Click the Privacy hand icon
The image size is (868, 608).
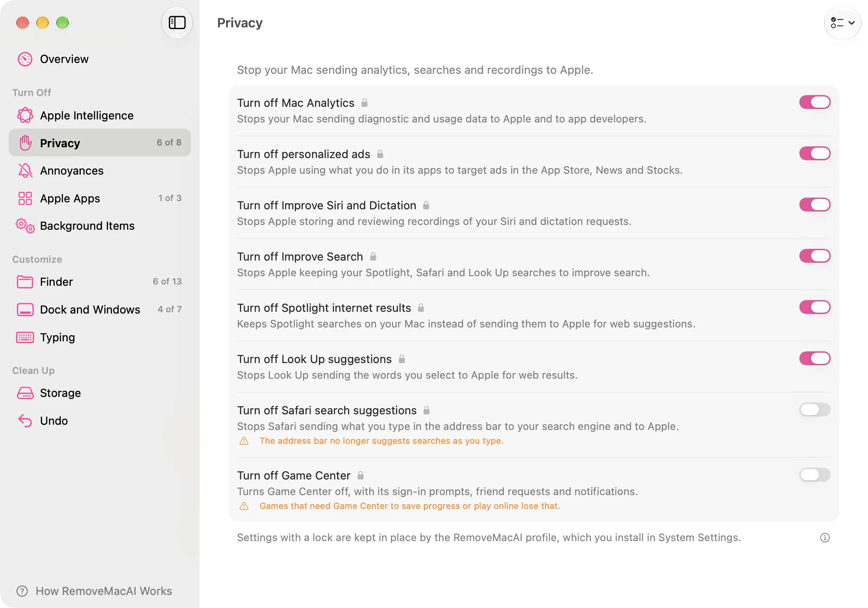pyautogui.click(x=25, y=143)
